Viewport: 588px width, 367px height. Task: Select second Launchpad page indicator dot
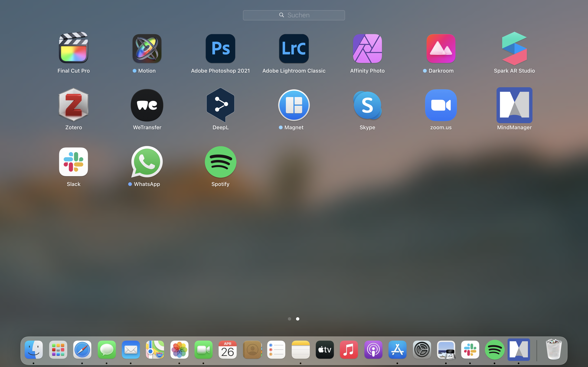click(x=298, y=319)
